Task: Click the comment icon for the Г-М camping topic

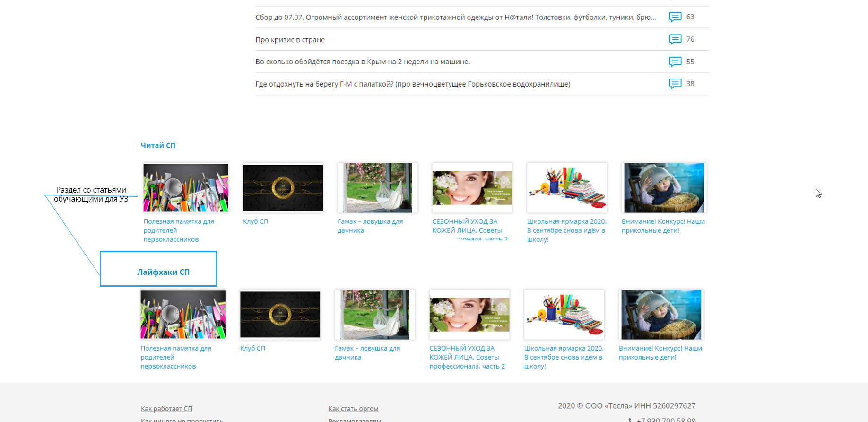Action: [x=675, y=84]
